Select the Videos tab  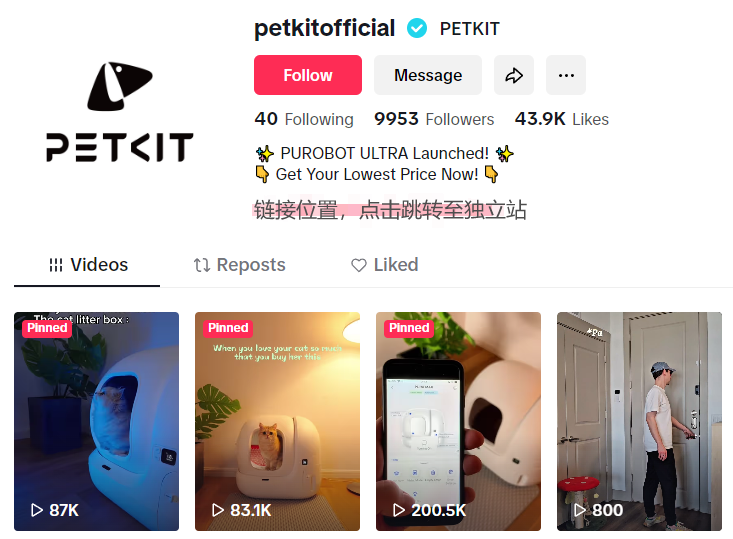click(88, 265)
